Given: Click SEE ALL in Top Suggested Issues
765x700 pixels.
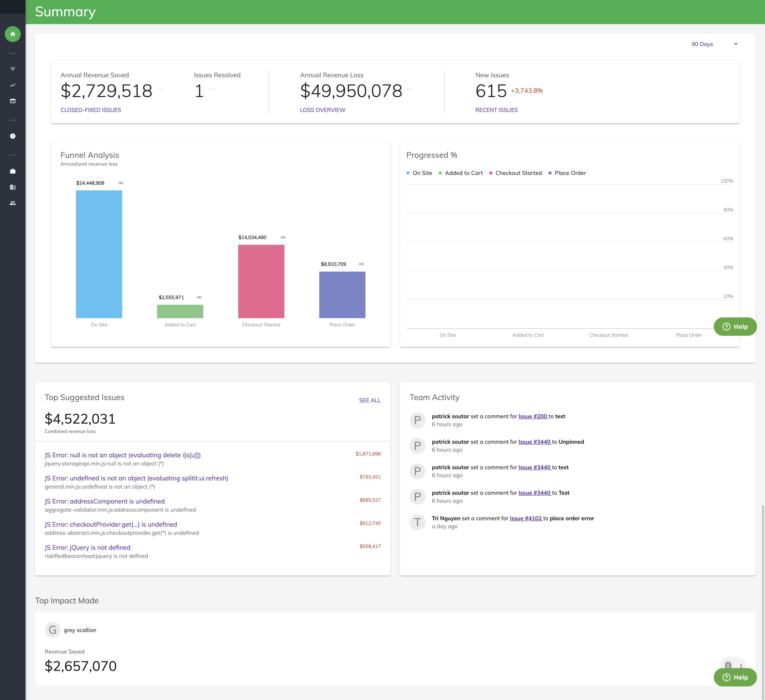Looking at the screenshot, I should click(x=370, y=400).
